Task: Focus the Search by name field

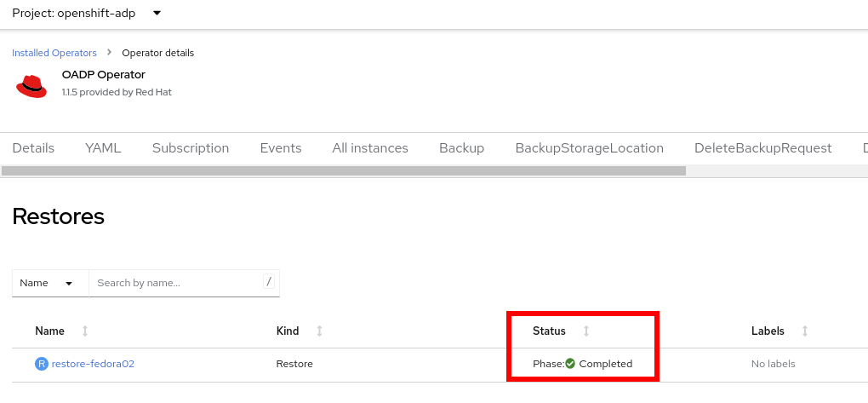Action: point(174,283)
